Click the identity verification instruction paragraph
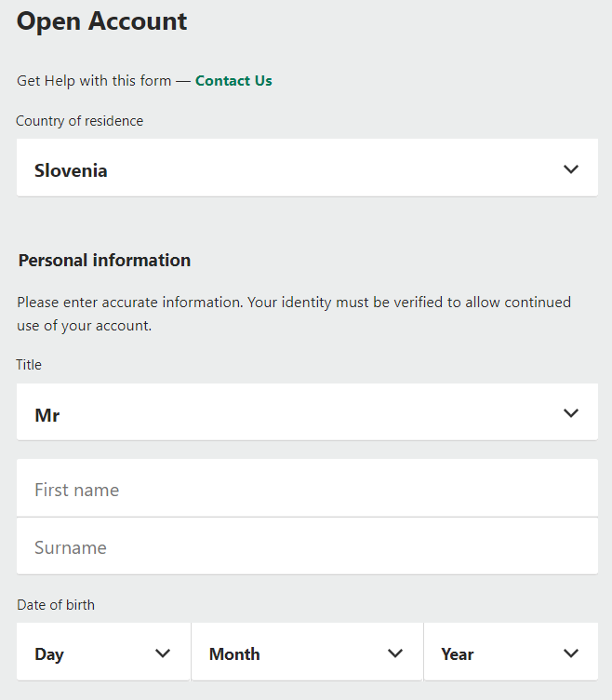This screenshot has height=700, width=612. click(x=294, y=314)
